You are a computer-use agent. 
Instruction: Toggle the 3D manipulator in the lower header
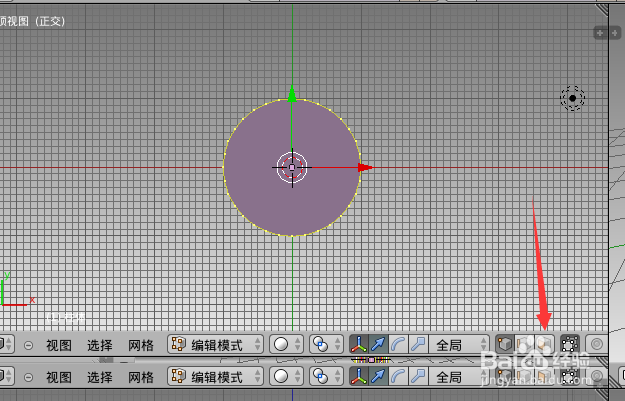pyautogui.click(x=359, y=376)
